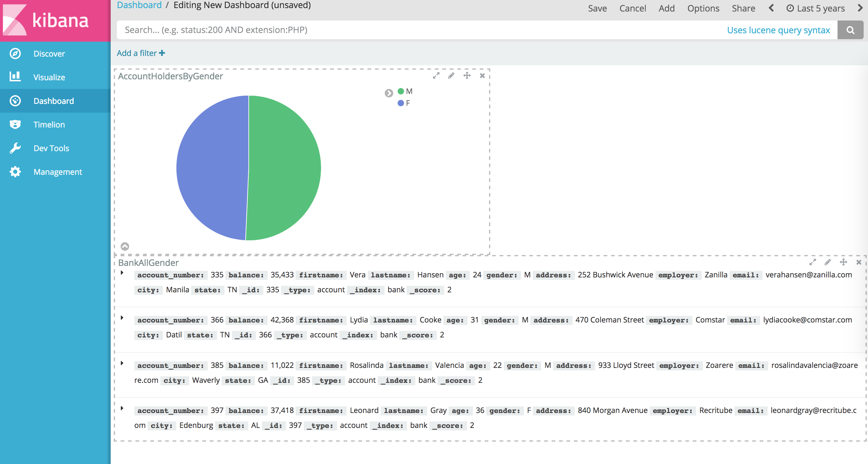Toggle the spy panel arrow below pie chart
This screenshot has width=868, height=464.
(x=125, y=246)
